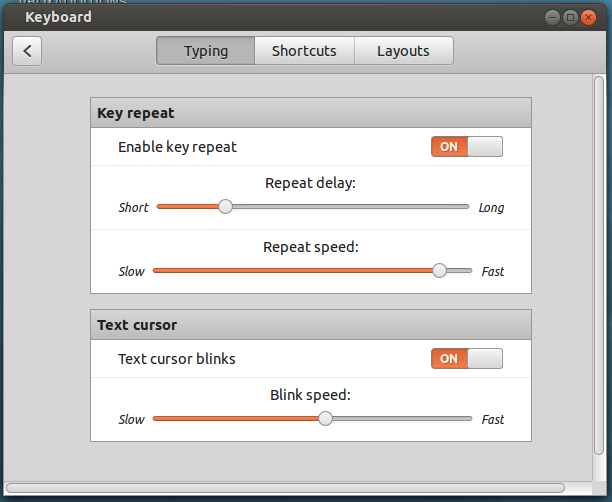Click the Enable key repeat label
The width and height of the screenshot is (612, 502).
click(x=177, y=147)
